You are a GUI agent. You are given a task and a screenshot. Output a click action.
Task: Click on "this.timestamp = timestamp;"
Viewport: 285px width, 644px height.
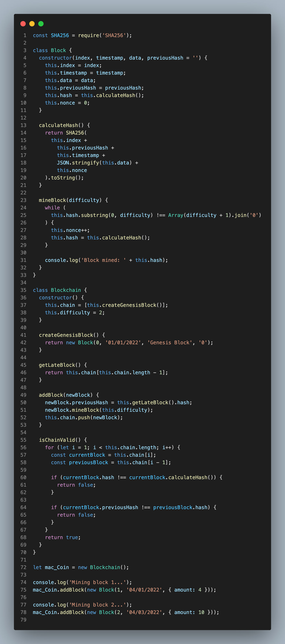click(x=85, y=73)
